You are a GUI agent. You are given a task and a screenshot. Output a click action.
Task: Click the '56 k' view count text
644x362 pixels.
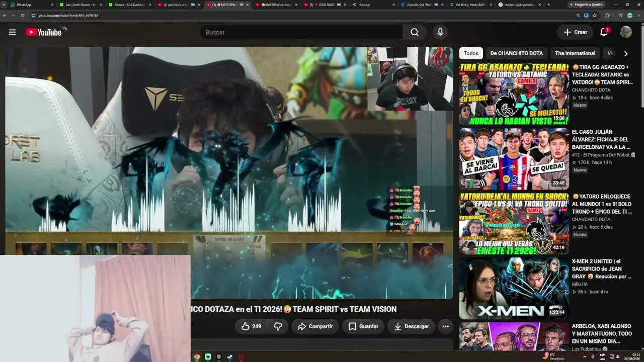[x=582, y=292]
